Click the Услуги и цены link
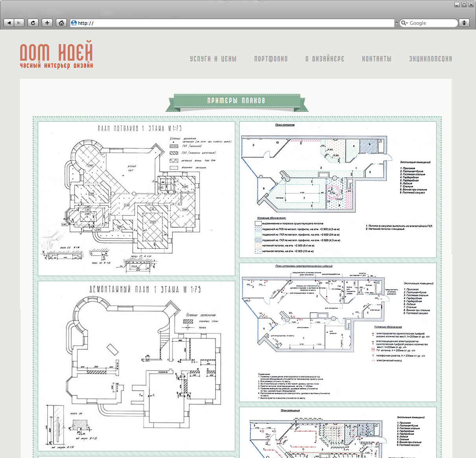 [x=213, y=58]
